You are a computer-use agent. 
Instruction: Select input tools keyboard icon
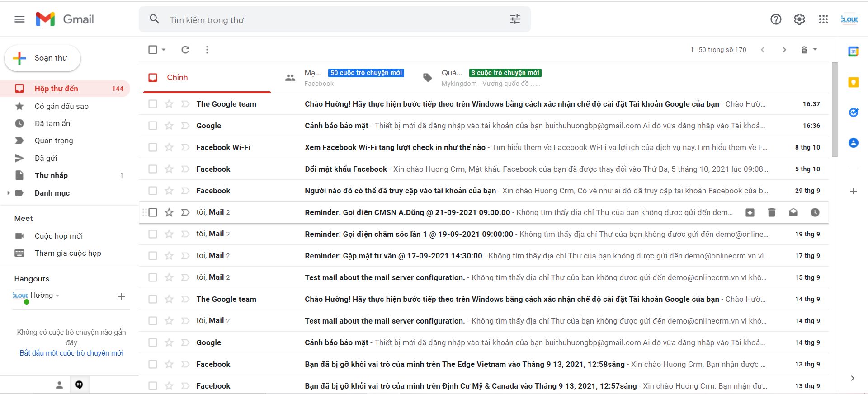point(804,50)
